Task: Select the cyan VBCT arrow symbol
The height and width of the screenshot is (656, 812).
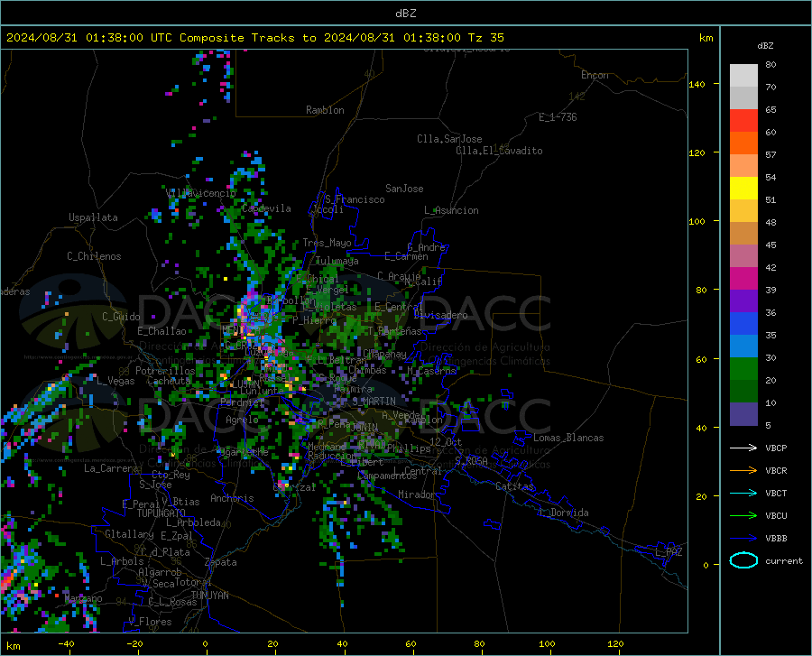Action: tap(743, 493)
